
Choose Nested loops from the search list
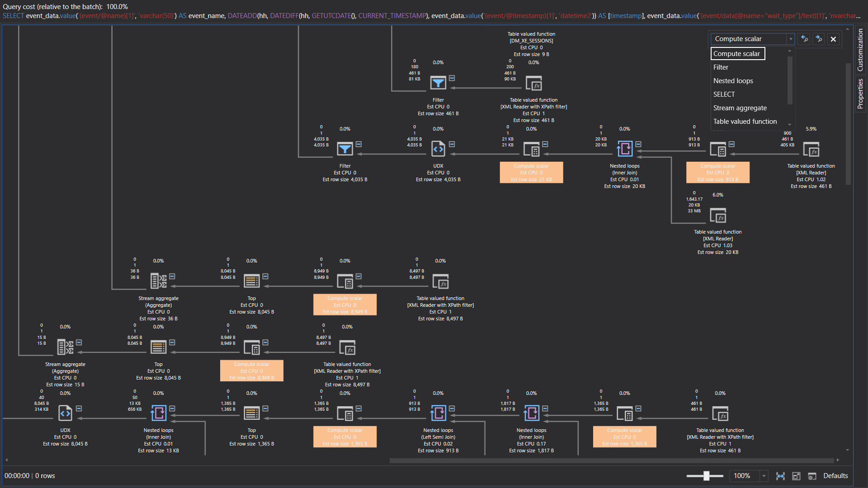click(x=733, y=81)
